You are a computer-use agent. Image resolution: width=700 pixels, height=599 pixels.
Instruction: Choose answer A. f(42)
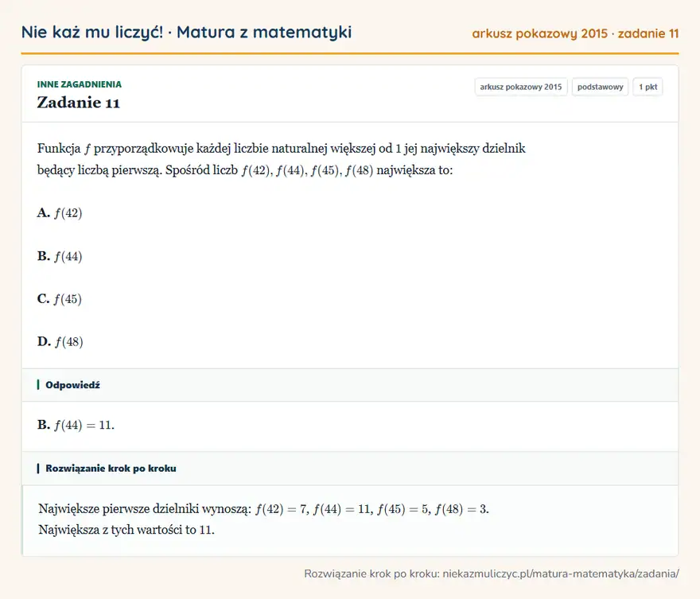click(60, 213)
